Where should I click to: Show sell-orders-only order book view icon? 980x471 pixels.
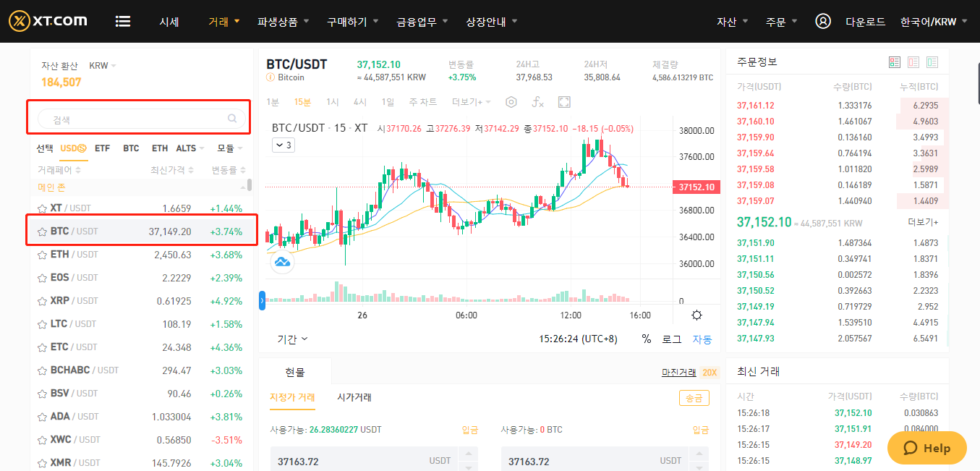[x=913, y=62]
